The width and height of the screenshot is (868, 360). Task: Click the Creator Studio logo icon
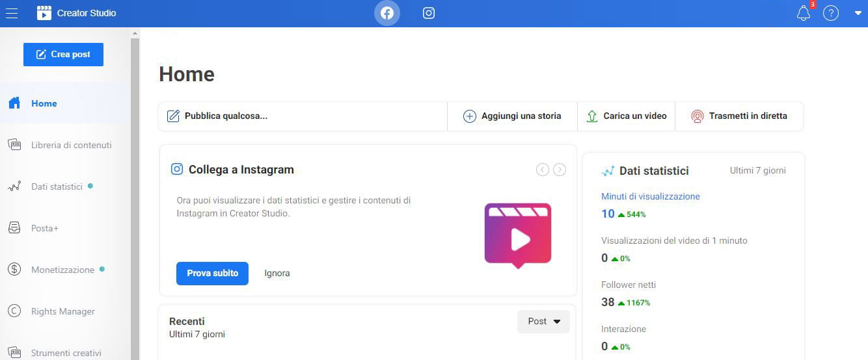click(x=44, y=13)
